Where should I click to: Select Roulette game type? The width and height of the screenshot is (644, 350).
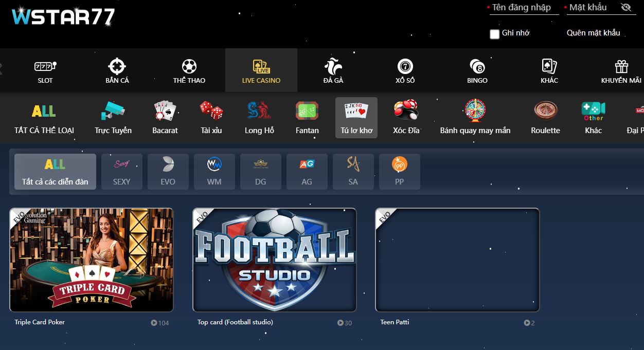pos(546,118)
